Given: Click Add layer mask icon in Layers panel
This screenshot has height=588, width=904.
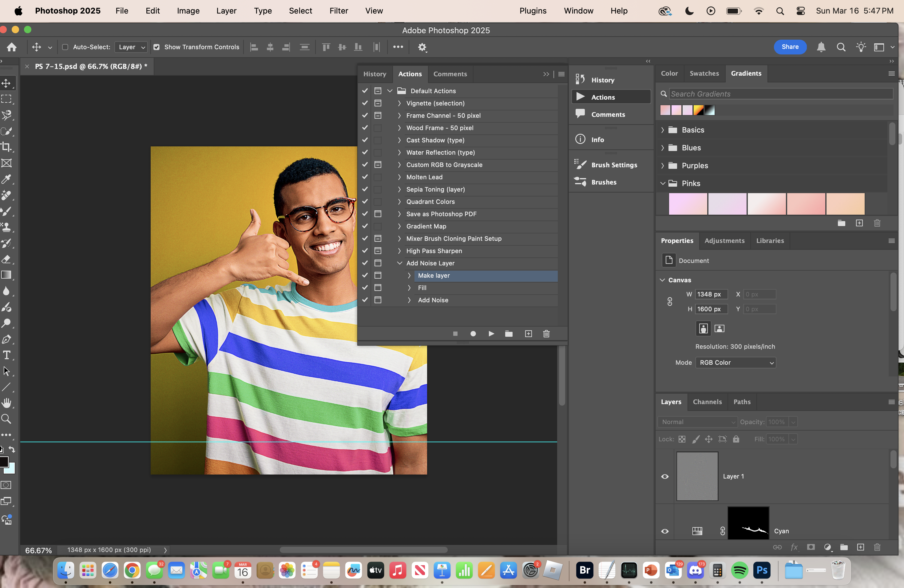Looking at the screenshot, I should [811, 547].
